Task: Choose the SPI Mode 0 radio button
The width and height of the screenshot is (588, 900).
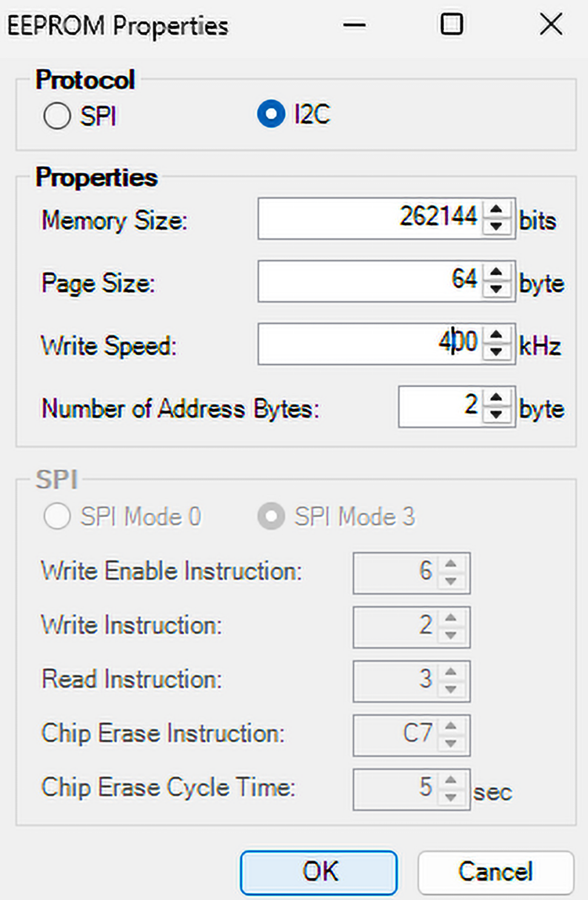Action: [57, 517]
